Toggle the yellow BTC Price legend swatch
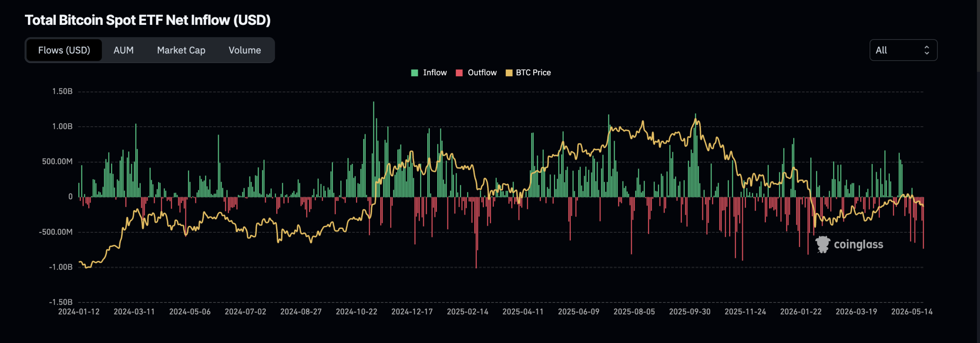This screenshot has height=343, width=980. (509, 73)
